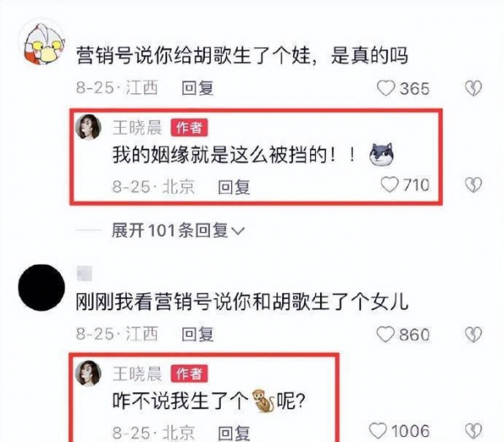Like the comment with 365 likes
Image resolution: width=504 pixels, height=442 pixels.
coord(386,88)
